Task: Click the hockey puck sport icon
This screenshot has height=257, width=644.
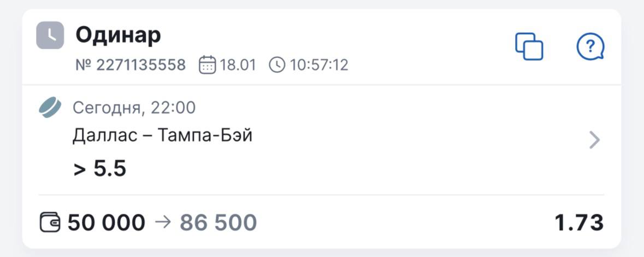Action: 50,107
